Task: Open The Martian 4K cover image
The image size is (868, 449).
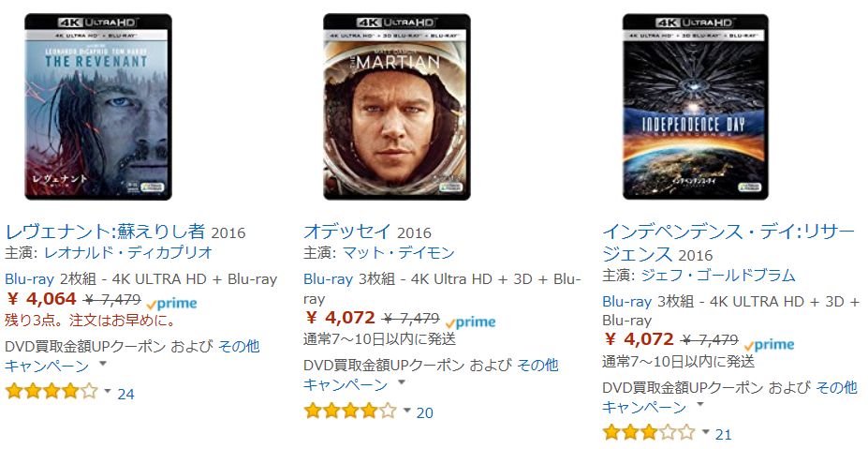Action: (x=397, y=107)
